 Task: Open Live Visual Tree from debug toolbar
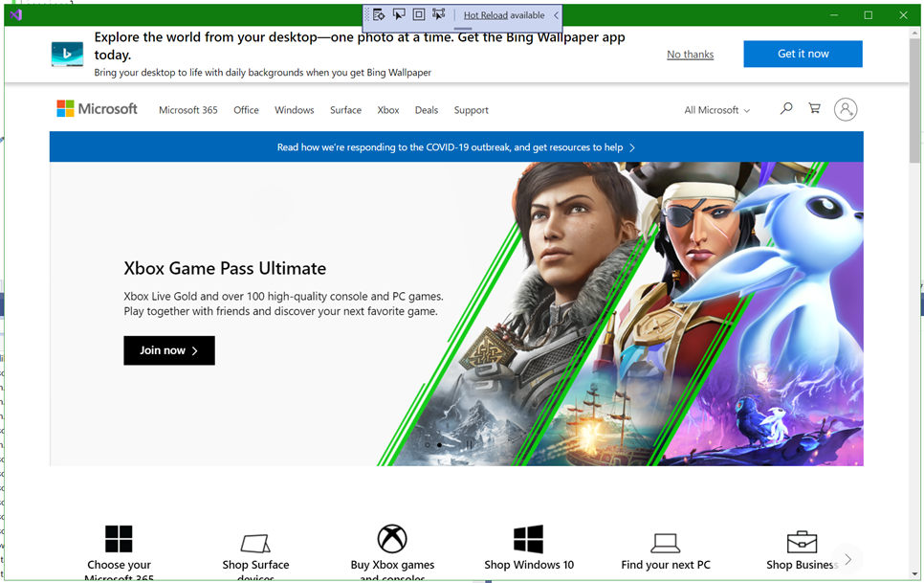[x=379, y=14]
